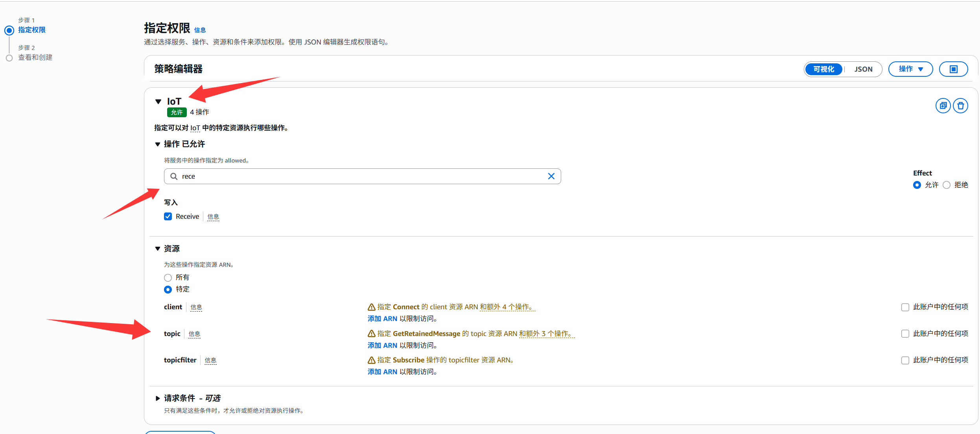
Task: Click the warning icon beside Connect client ARN
Action: pos(371,307)
